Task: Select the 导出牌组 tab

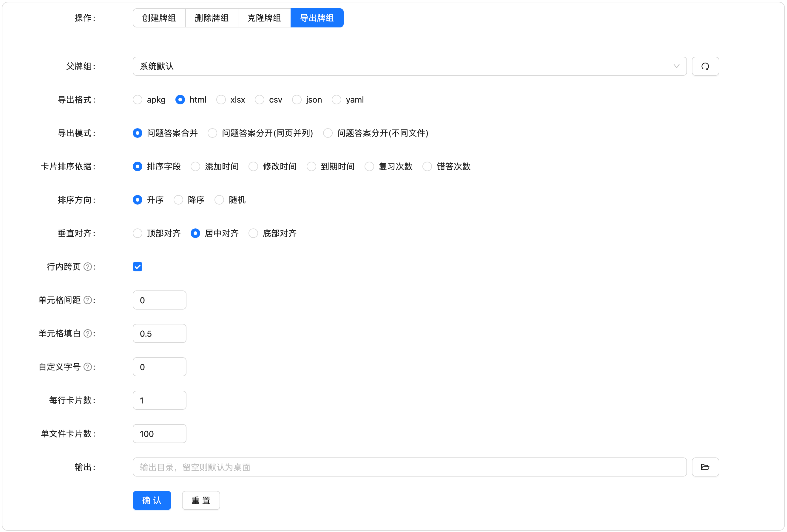Action: click(317, 18)
